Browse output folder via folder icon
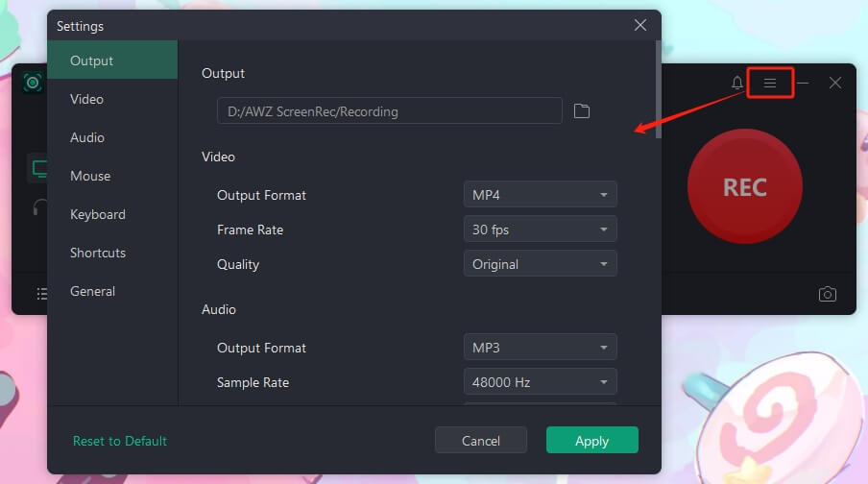 pos(581,111)
